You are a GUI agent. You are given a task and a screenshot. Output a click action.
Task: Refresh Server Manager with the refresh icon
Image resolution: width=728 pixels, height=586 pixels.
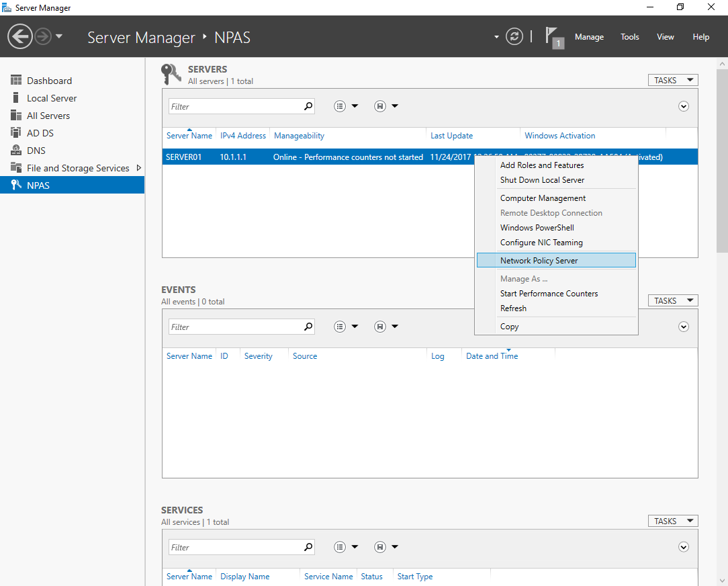514,37
